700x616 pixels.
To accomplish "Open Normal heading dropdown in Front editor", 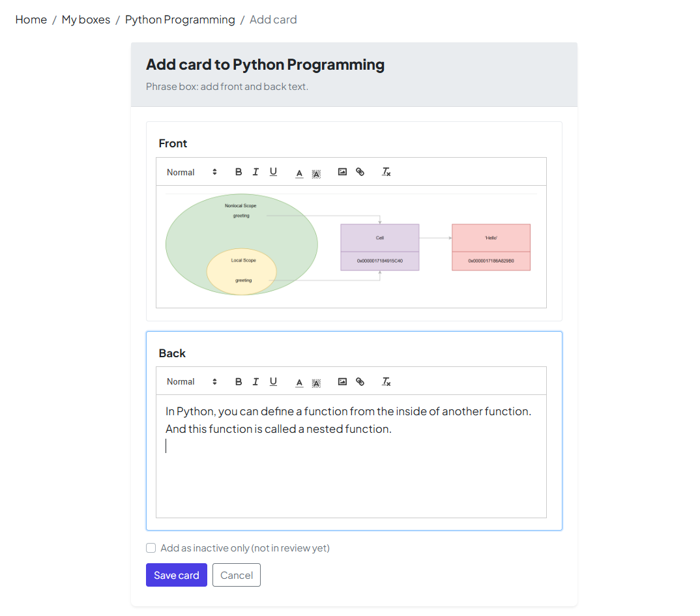I will [192, 172].
